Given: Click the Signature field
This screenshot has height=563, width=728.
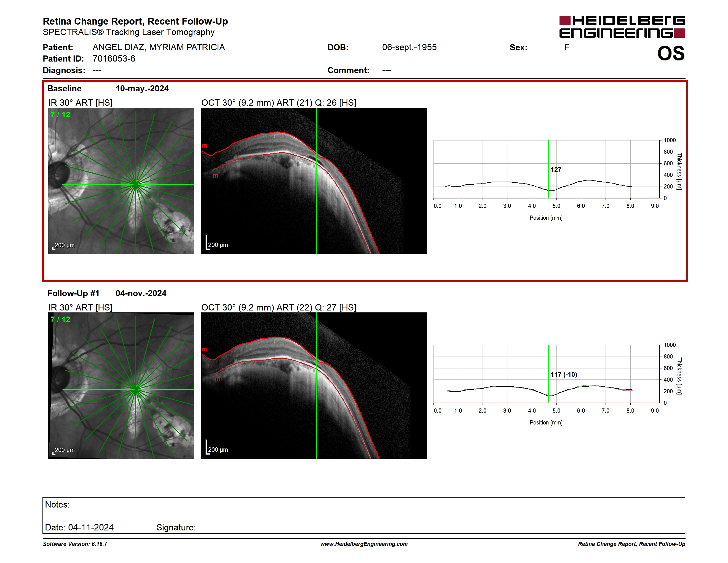Looking at the screenshot, I should pyautogui.click(x=176, y=527).
